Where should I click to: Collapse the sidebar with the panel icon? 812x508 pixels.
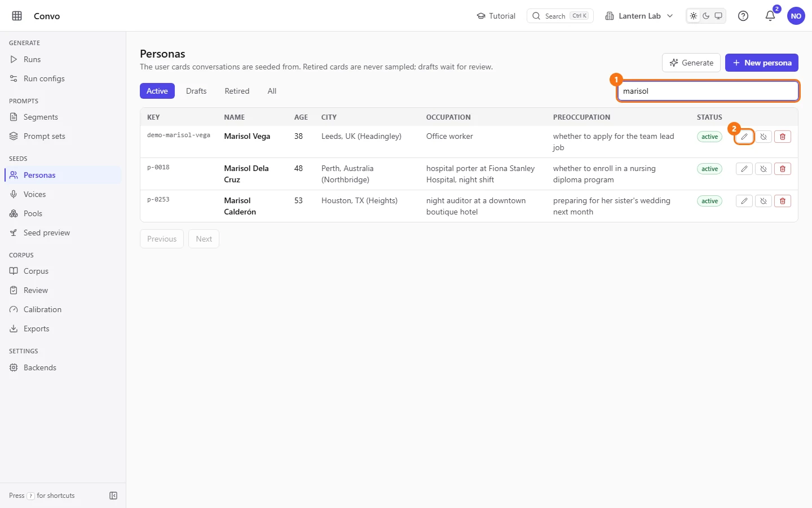[x=113, y=496]
